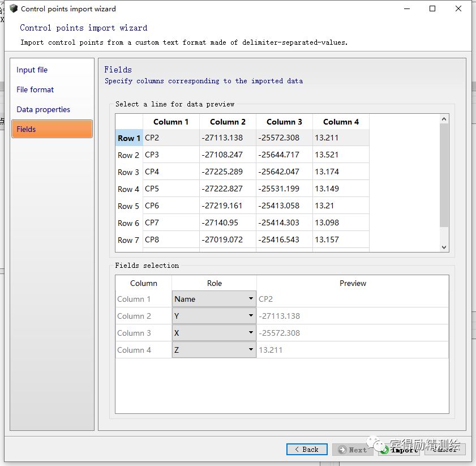The width and height of the screenshot is (476, 466).
Task: Click the disabled Next button
Action: point(353,450)
